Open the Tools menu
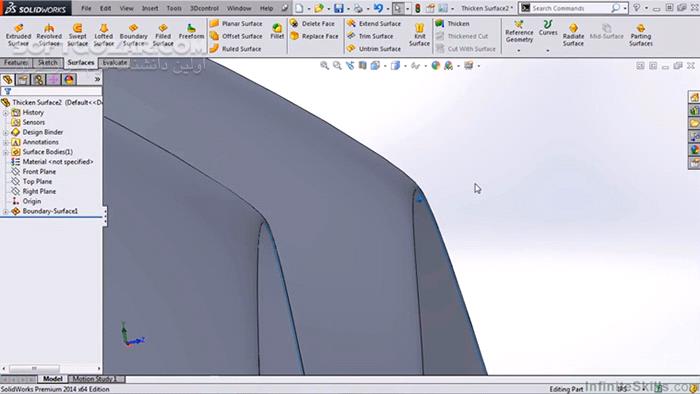The height and width of the screenshot is (394, 700). 174,8
